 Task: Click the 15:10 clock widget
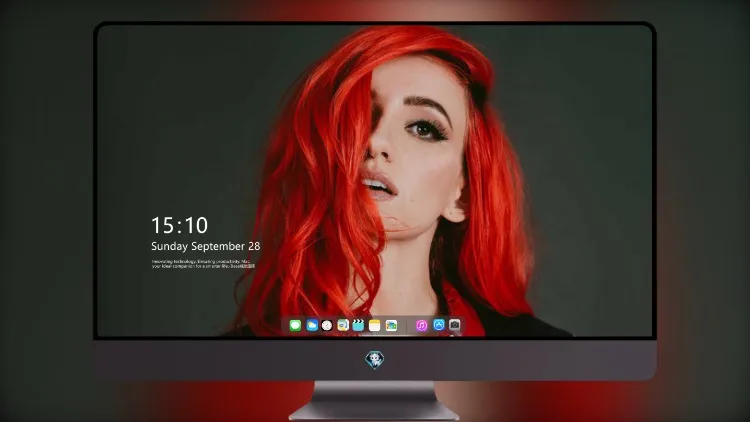click(x=179, y=225)
